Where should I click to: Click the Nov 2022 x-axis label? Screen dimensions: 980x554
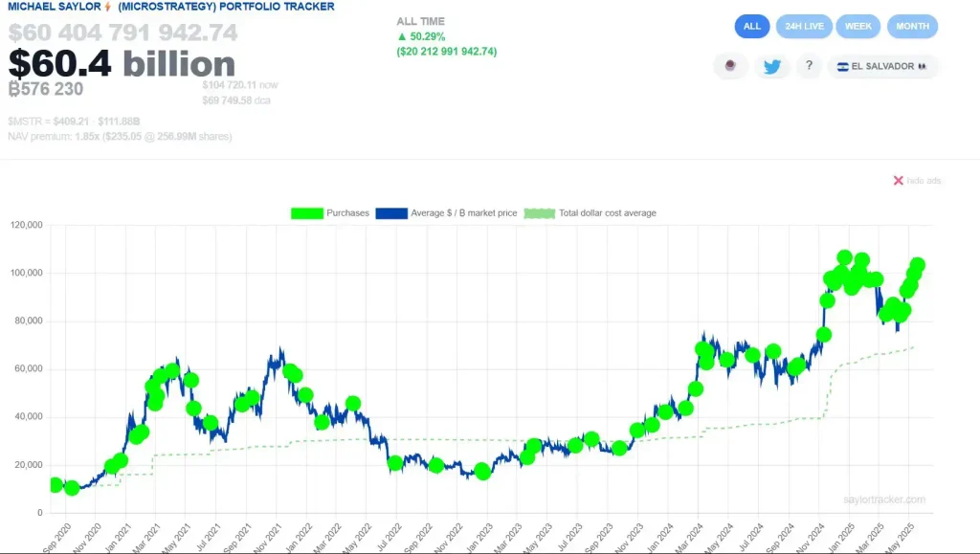click(x=448, y=538)
